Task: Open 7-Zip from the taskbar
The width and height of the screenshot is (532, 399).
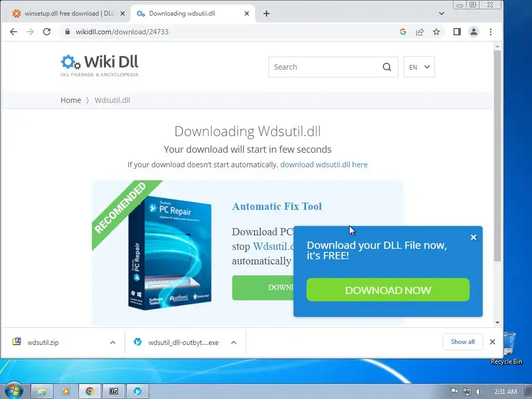Action: click(x=114, y=391)
